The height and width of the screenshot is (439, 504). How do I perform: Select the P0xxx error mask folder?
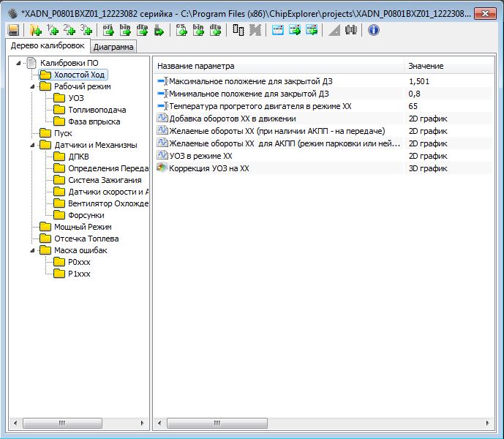79,262
